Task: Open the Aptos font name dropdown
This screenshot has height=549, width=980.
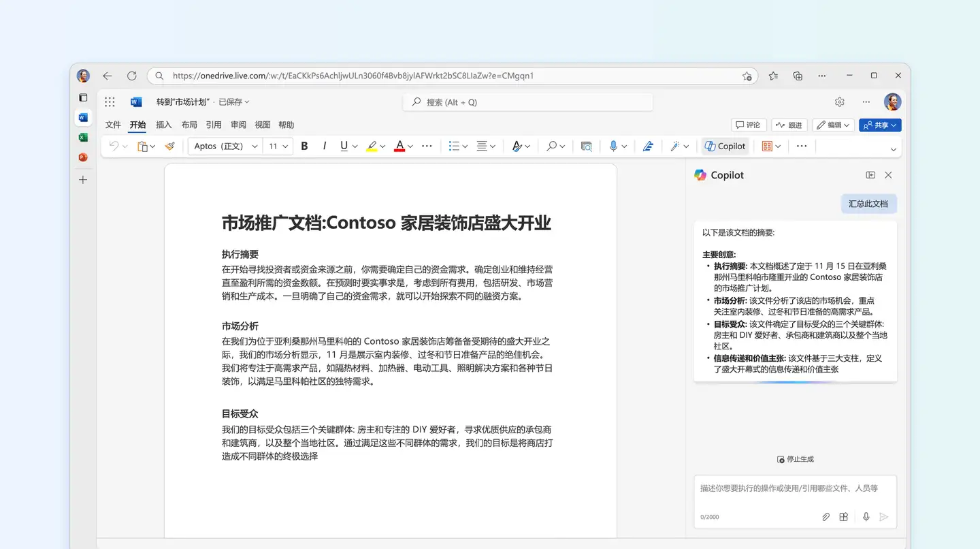Action: point(225,146)
